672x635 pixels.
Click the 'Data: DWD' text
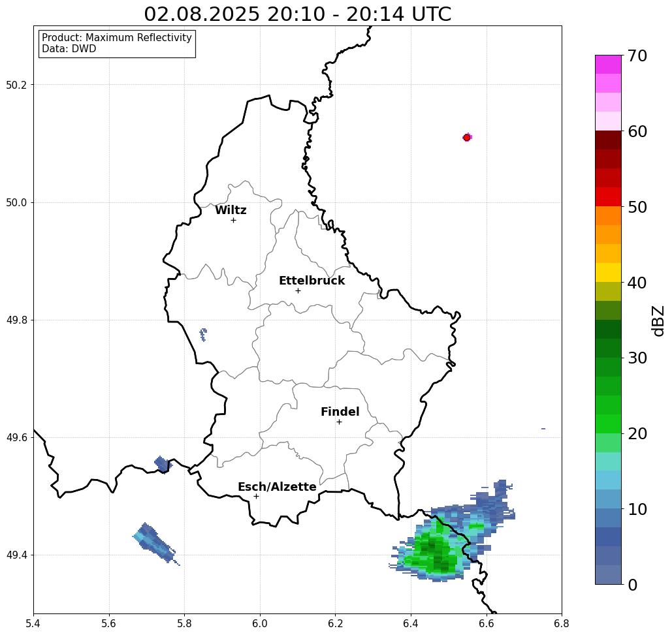(69, 49)
